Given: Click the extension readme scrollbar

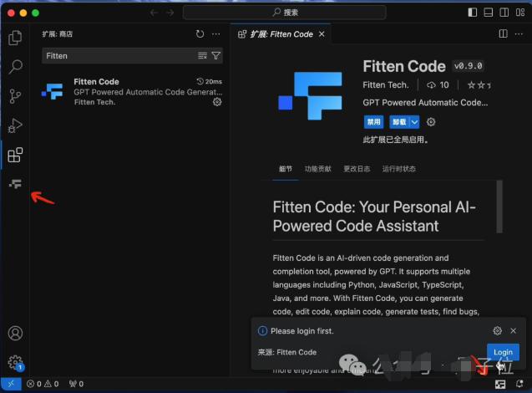Looking at the screenshot, I should pos(499,207).
